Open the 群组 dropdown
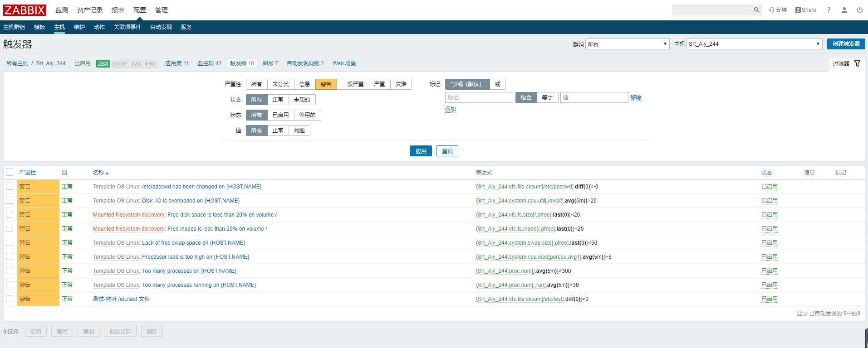This screenshot has height=348, width=868. click(x=627, y=44)
